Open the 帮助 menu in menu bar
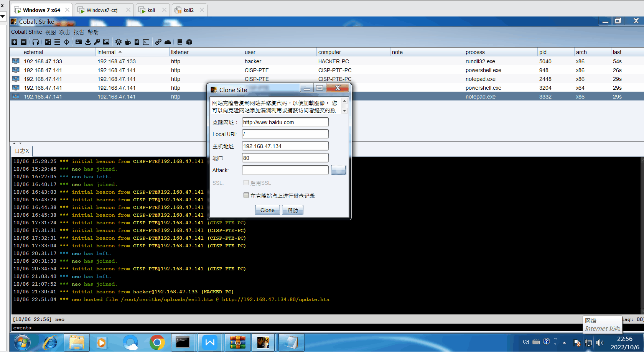Viewport: 644px width, 352px height. coord(93,32)
